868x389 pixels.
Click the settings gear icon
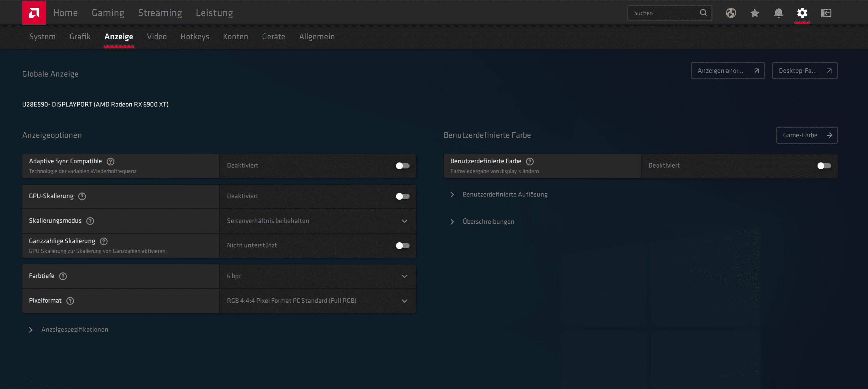pyautogui.click(x=802, y=13)
